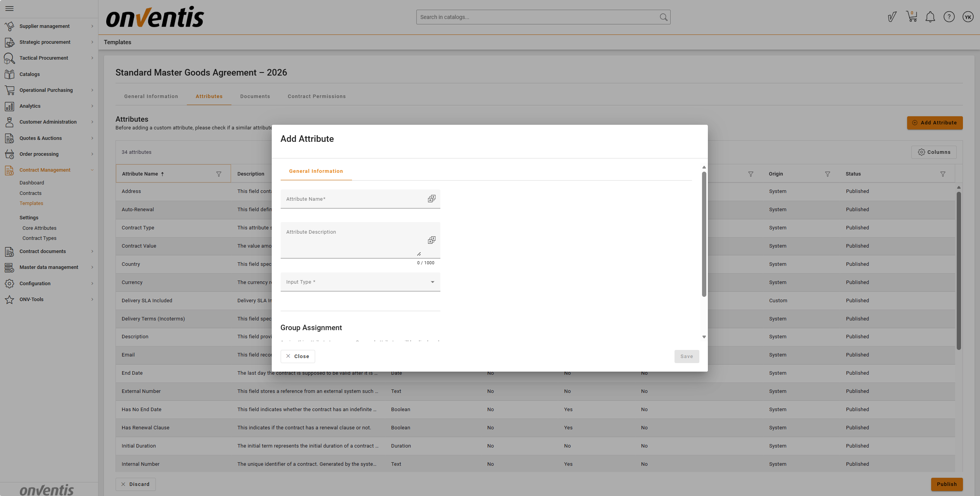The height and width of the screenshot is (496, 980).
Task: Click the translate icon in Attribute Name field
Action: point(431,199)
